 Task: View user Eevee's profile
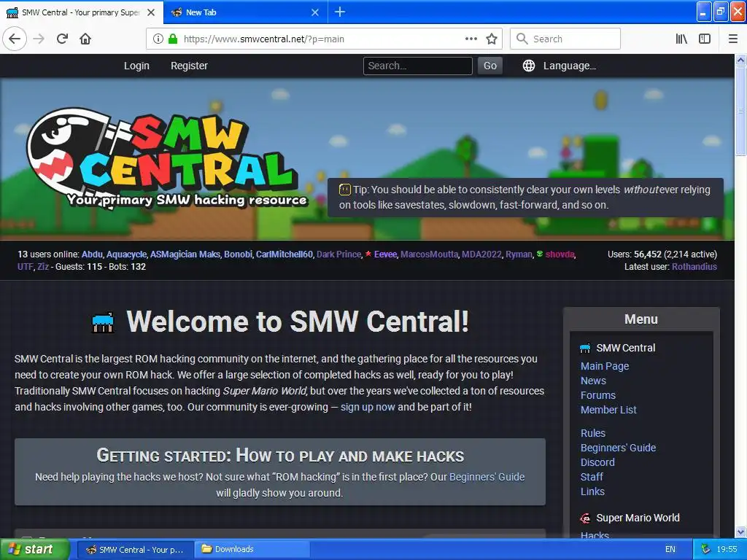click(385, 254)
